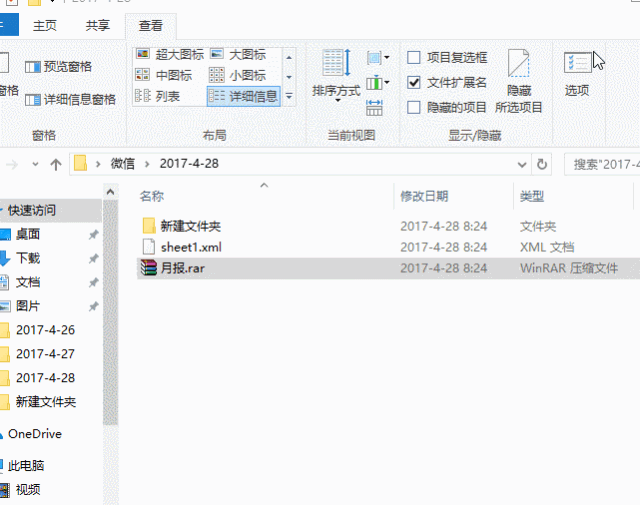Switch layout to 中图标
The image size is (640, 505).
(x=163, y=75)
